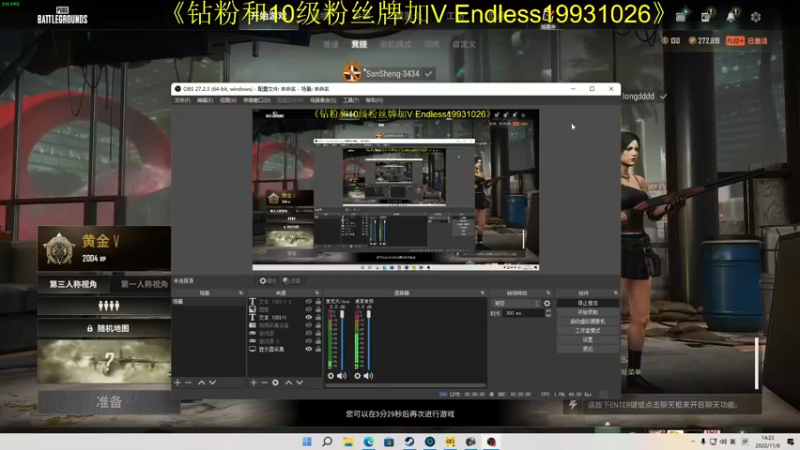Screen dimensions: 800x450
Task: Toggle visibility of the image source
Action: [x=309, y=309]
